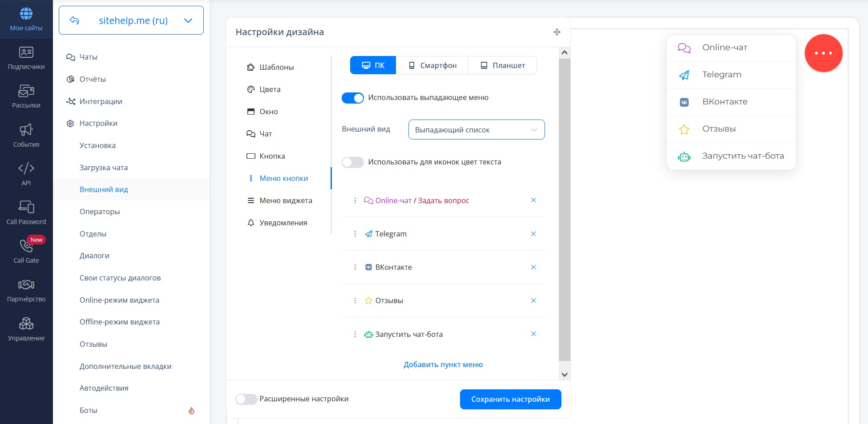This screenshot has height=424, width=868.
Task: Enable text color for icons toggle
Action: coord(353,162)
